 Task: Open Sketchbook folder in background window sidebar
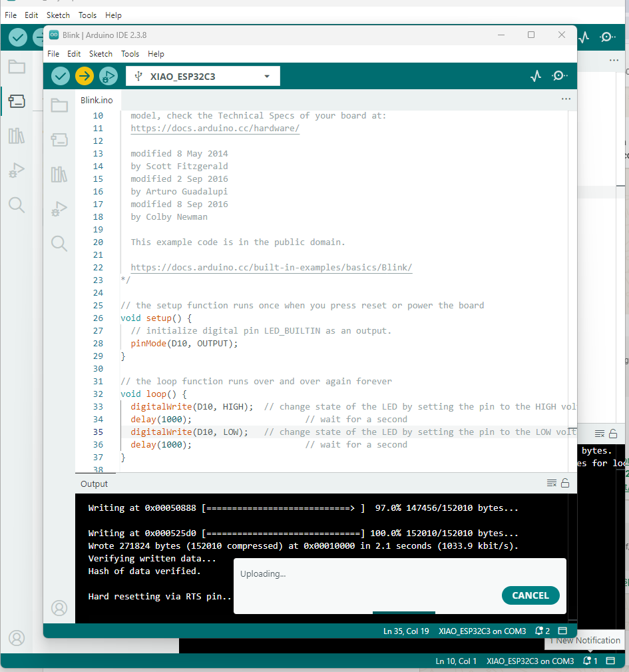[x=17, y=67]
